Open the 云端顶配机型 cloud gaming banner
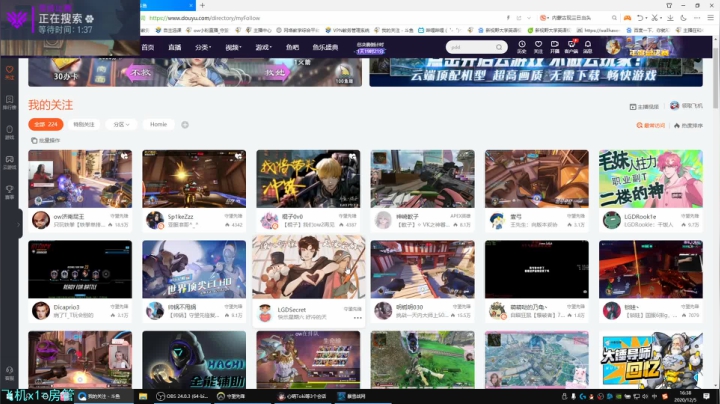Image resolution: width=720 pixels, height=404 pixels. click(536, 72)
